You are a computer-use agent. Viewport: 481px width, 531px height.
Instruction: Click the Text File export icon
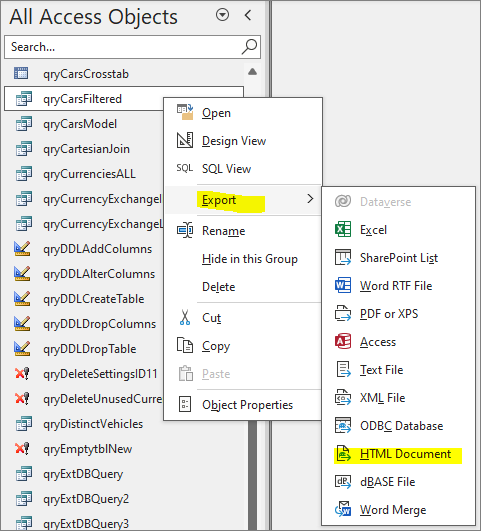[x=343, y=369]
